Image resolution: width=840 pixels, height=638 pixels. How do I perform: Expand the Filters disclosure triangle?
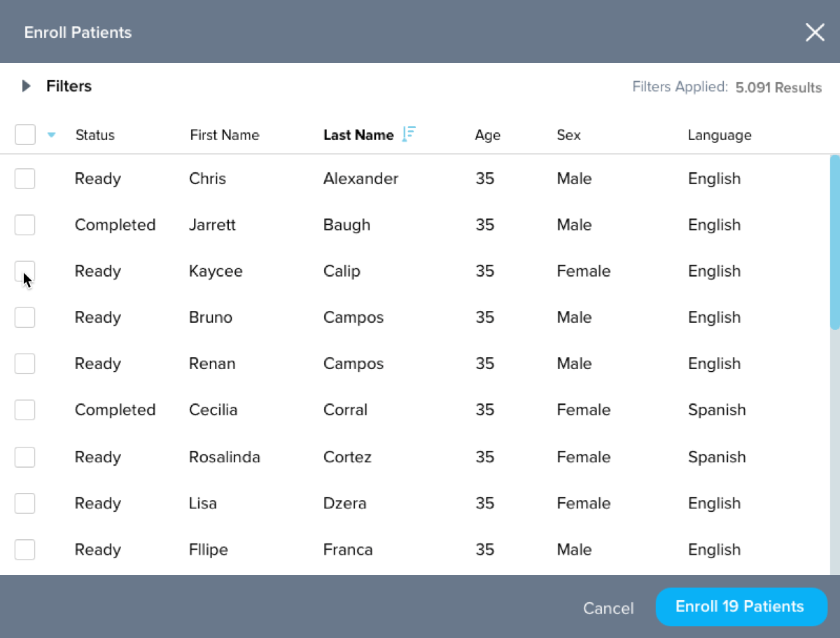pyautogui.click(x=27, y=86)
